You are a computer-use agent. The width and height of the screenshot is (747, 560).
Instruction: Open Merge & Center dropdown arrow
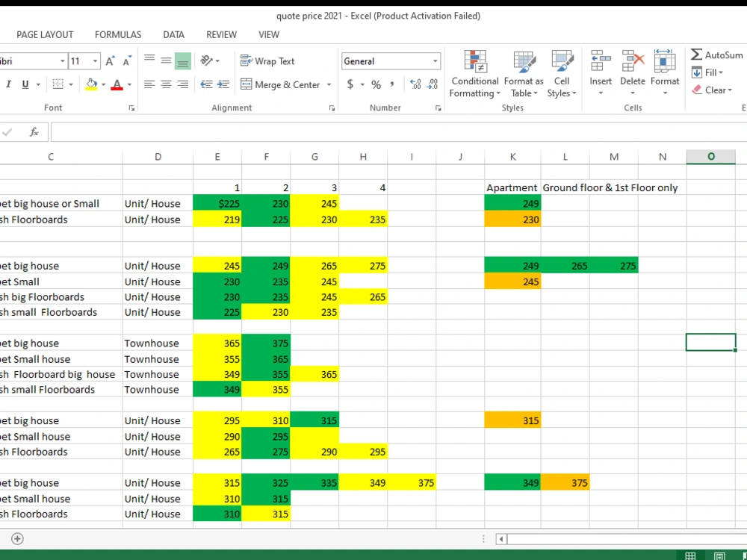tap(329, 85)
